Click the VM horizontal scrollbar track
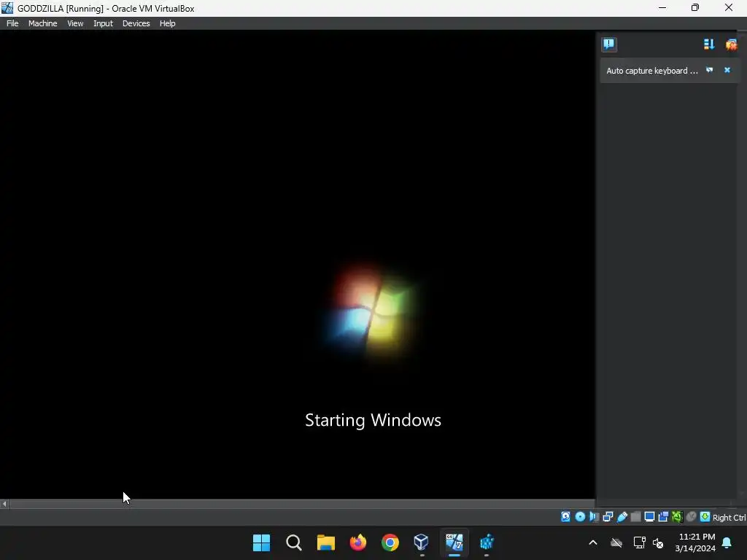 coord(302,503)
